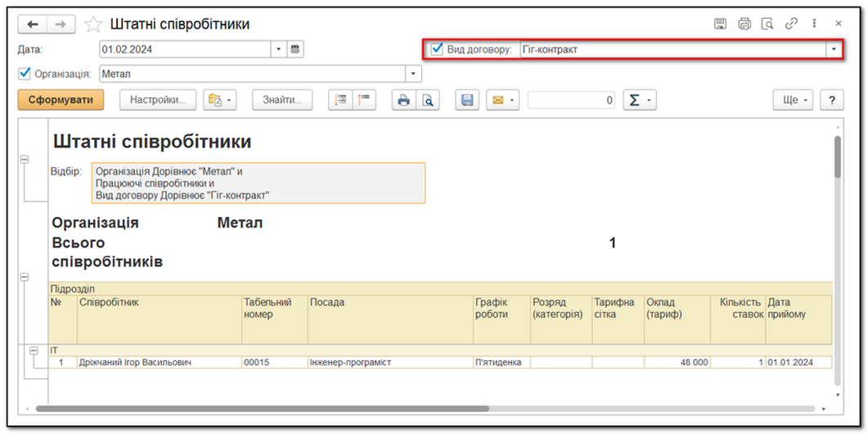Toggle the Організація checkbox

coord(25,74)
